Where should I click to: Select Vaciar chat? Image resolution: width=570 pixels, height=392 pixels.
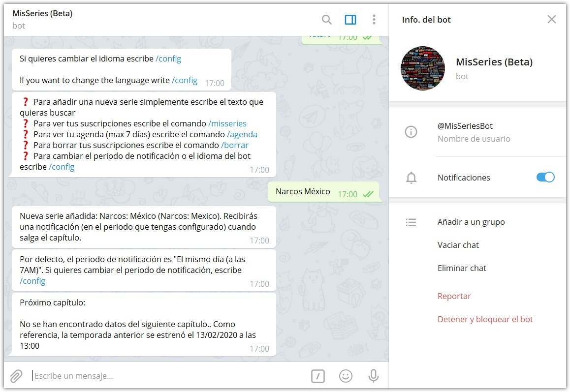pyautogui.click(x=458, y=244)
